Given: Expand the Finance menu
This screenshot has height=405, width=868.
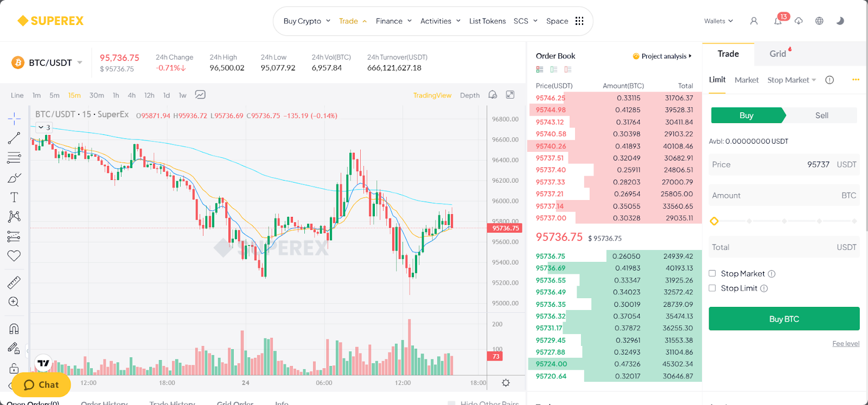Looking at the screenshot, I should coord(394,21).
